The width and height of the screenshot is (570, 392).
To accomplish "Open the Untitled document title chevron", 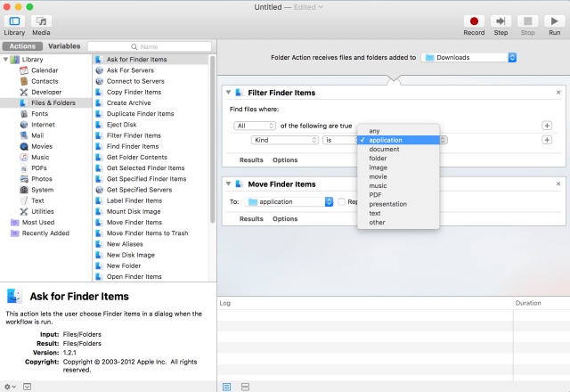I will (x=321, y=7).
